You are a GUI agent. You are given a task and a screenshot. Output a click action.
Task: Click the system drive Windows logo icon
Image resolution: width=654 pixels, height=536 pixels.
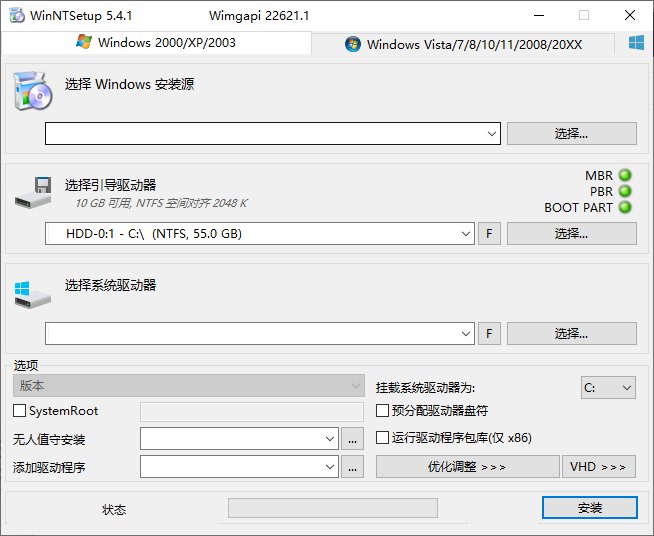[33, 295]
